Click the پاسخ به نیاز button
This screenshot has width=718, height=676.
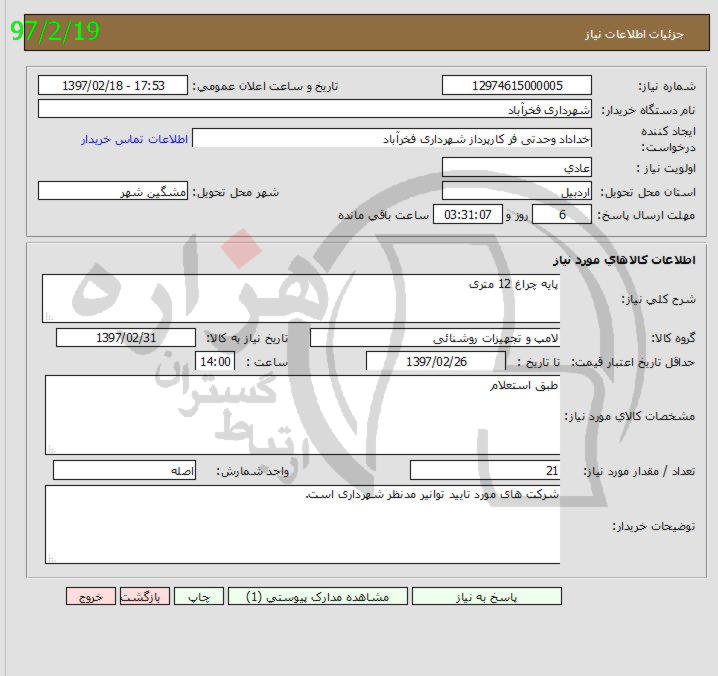[x=486, y=596]
